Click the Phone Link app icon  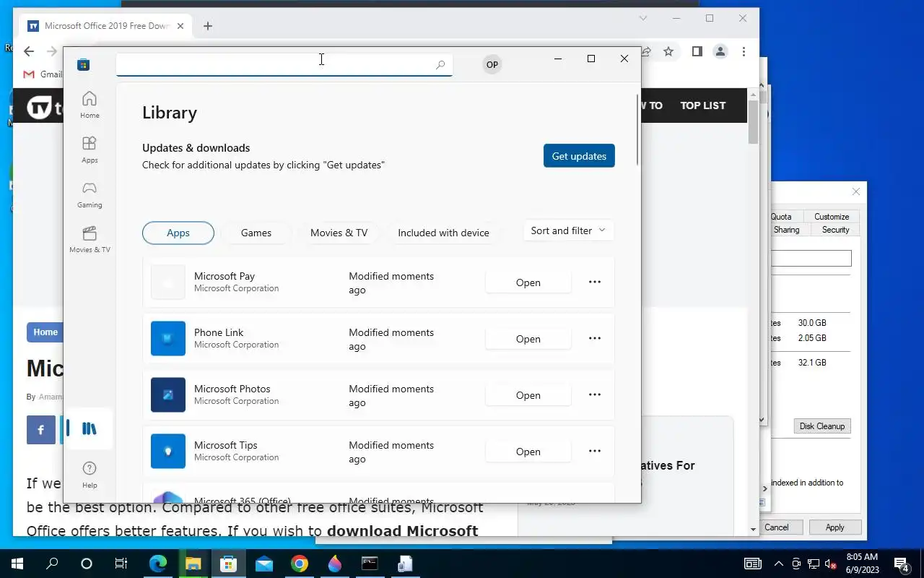168,339
